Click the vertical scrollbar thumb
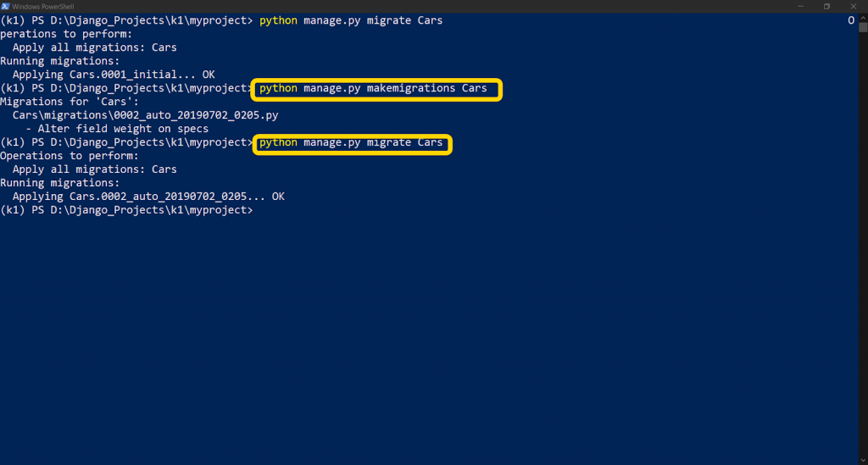 pos(863,27)
